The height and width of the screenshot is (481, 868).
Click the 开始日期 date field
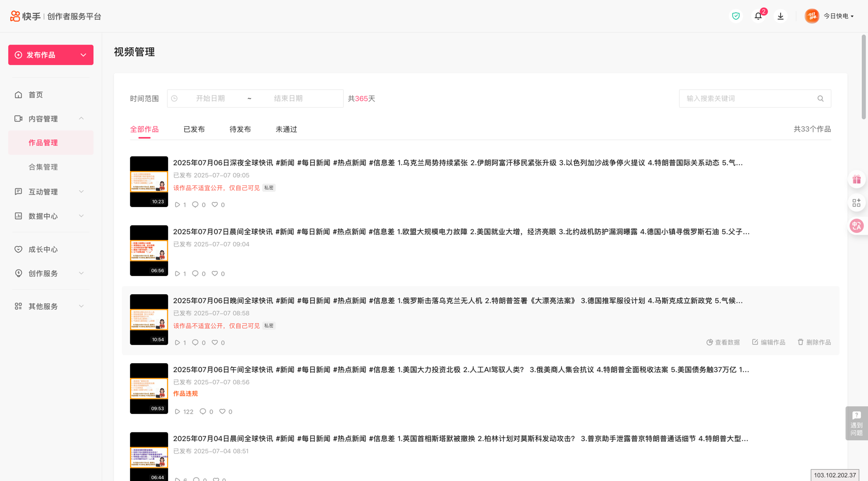pos(210,98)
